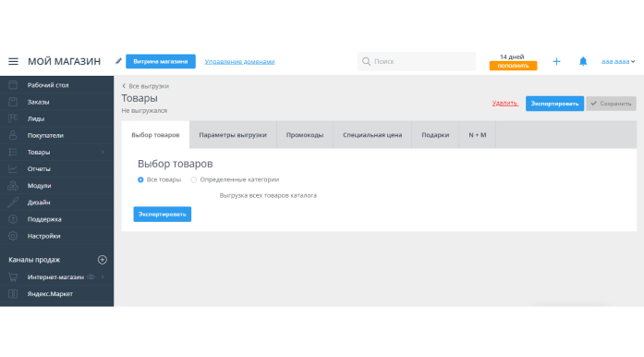The image size is (644, 357).
Task: Open Модули from the sidebar icon
Action: (x=13, y=186)
